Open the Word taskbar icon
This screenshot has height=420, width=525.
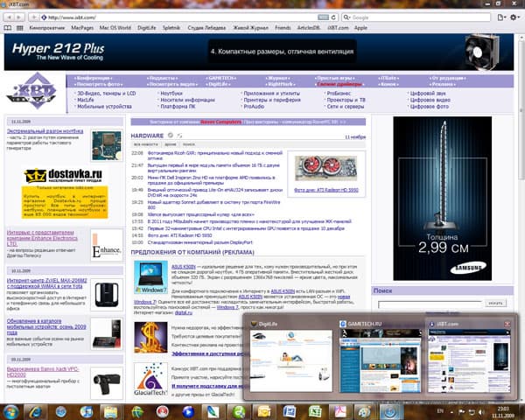tap(290, 411)
